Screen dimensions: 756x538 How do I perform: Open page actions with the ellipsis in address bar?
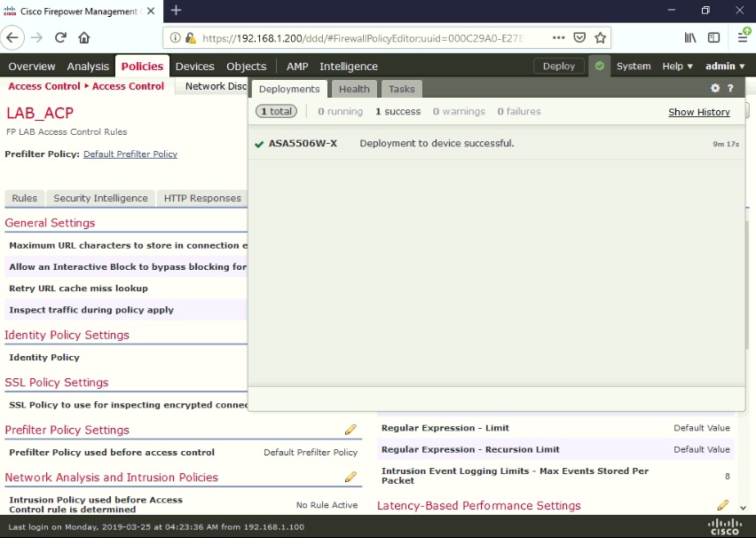click(x=558, y=38)
